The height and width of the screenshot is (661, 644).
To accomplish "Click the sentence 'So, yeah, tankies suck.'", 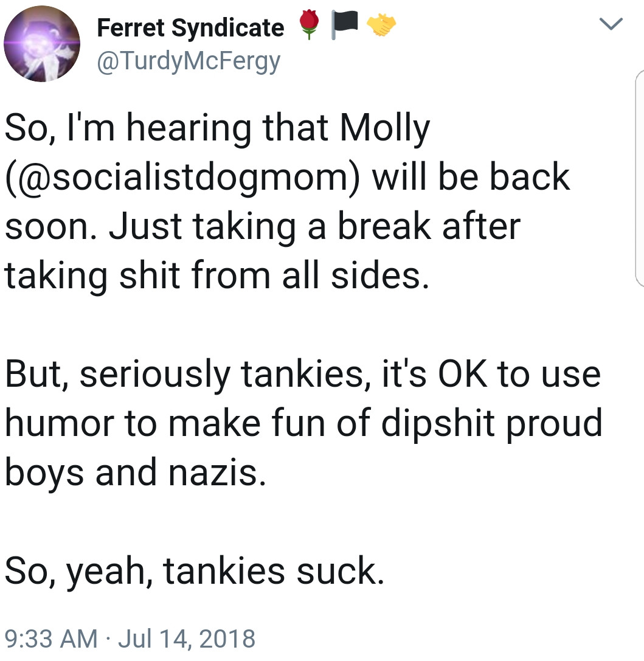I will (195, 571).
